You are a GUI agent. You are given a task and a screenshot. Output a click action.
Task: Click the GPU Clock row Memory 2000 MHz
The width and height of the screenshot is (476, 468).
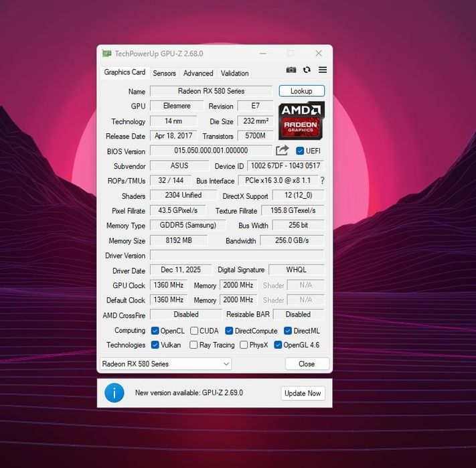coord(238,285)
